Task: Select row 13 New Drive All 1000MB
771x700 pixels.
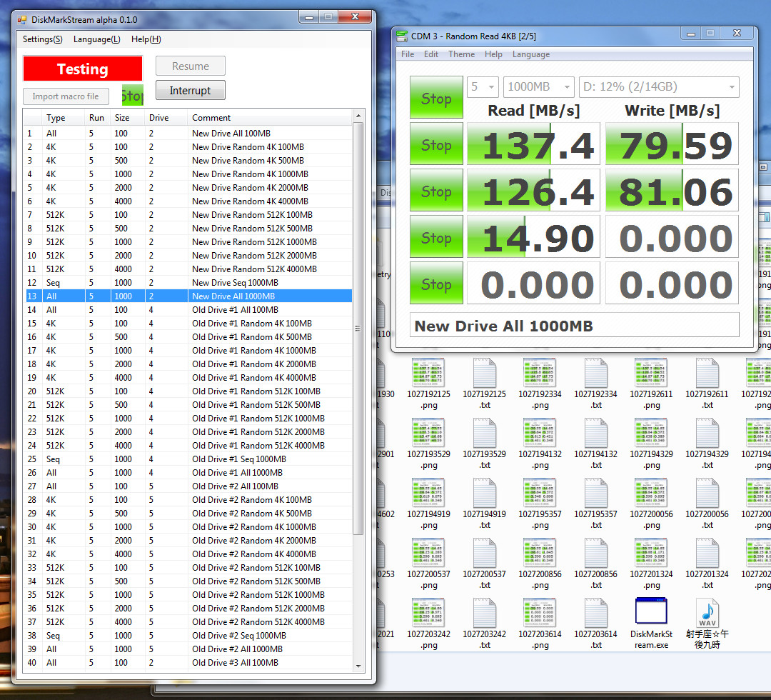Action: [x=188, y=296]
